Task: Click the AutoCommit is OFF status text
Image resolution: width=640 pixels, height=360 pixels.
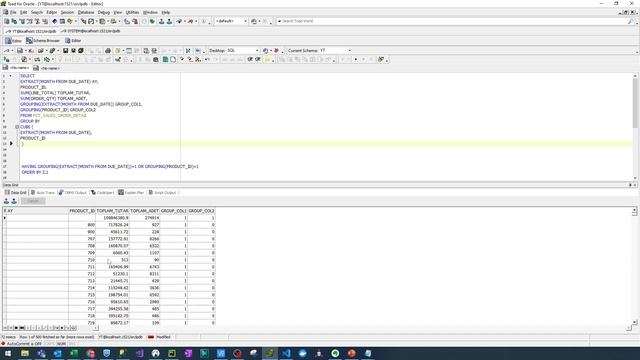Action: tap(24, 344)
